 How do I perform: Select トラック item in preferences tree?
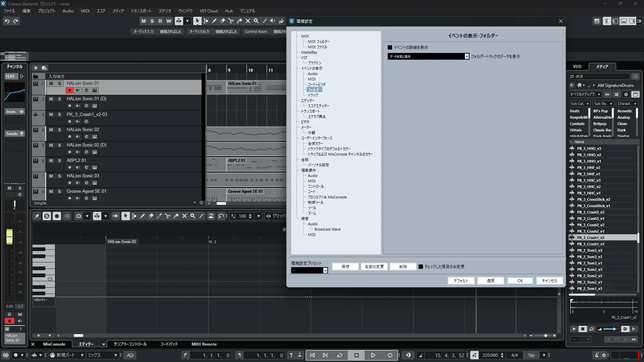pyautogui.click(x=313, y=95)
